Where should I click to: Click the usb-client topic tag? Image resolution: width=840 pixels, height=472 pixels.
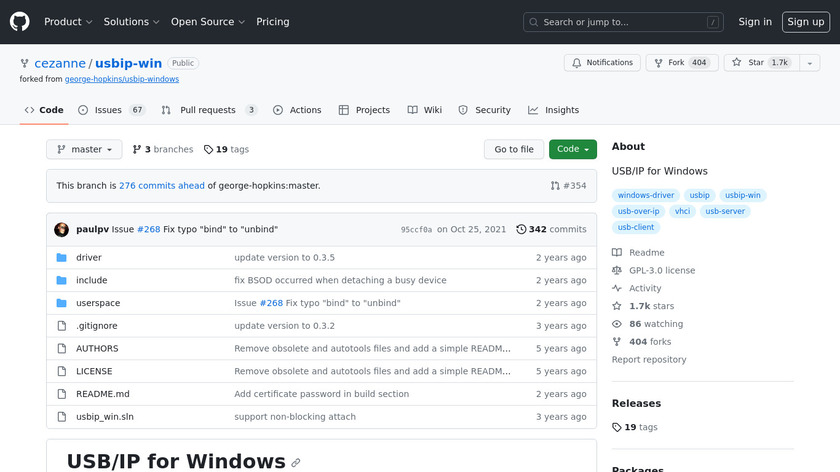click(635, 228)
